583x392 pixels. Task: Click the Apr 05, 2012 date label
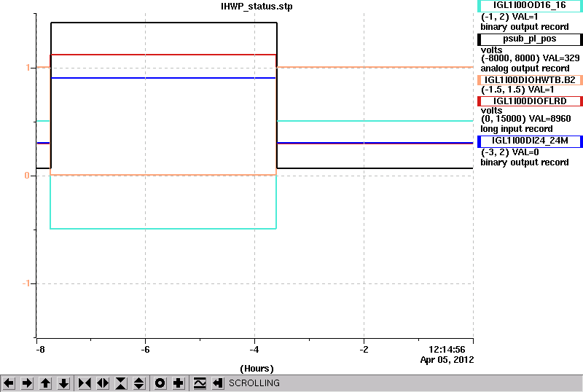pos(447,360)
